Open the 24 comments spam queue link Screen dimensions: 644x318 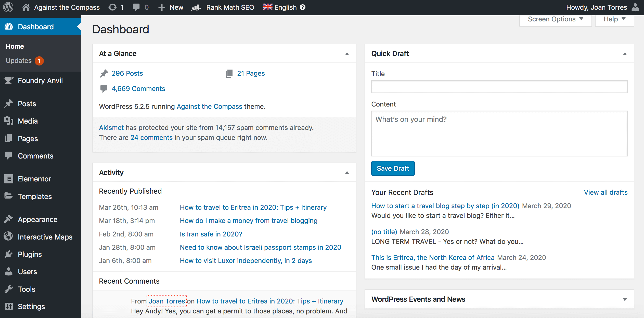(151, 138)
